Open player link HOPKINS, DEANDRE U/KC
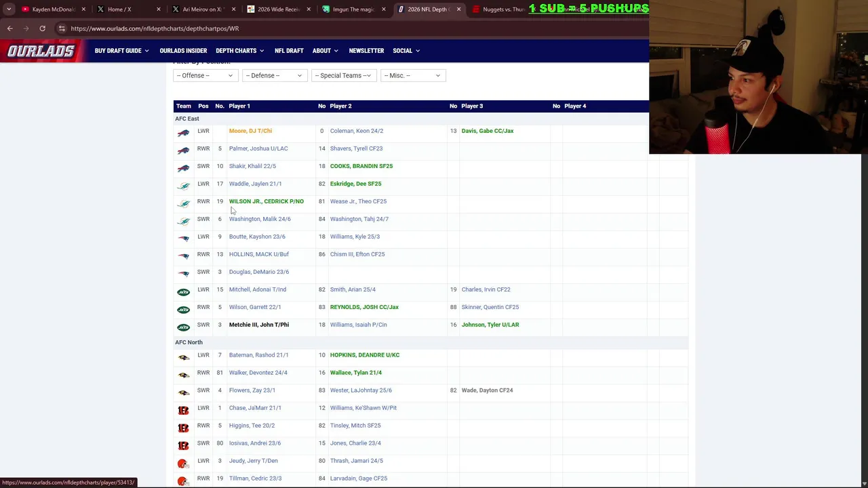The height and width of the screenshot is (488, 868). pos(365,355)
